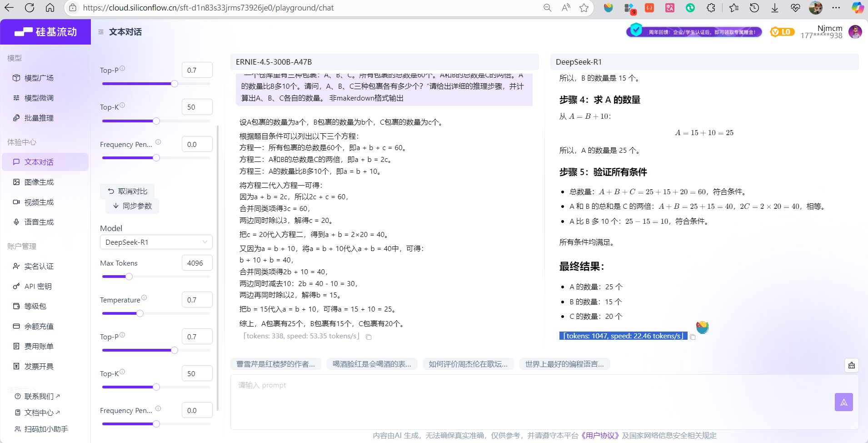
Task: Click the L0 level badge
Action: [x=782, y=32]
